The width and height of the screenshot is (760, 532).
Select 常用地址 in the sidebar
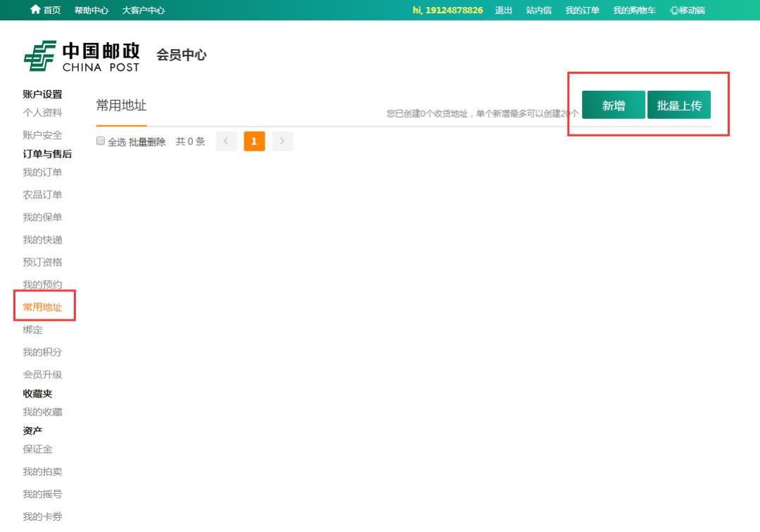tap(44, 307)
